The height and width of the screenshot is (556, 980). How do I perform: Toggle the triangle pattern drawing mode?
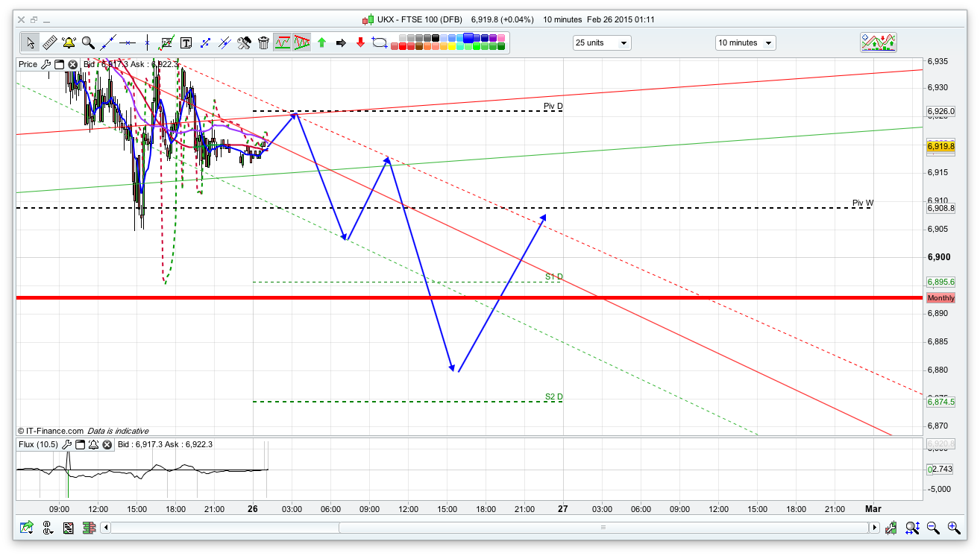pos(302,42)
